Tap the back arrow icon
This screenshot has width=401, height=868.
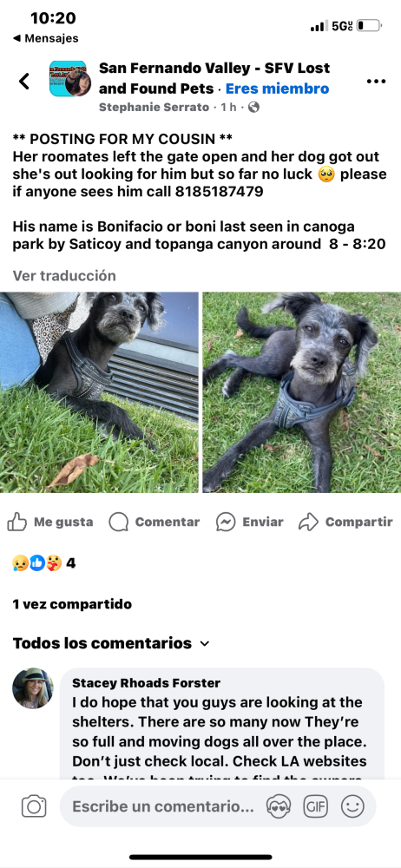point(23,82)
